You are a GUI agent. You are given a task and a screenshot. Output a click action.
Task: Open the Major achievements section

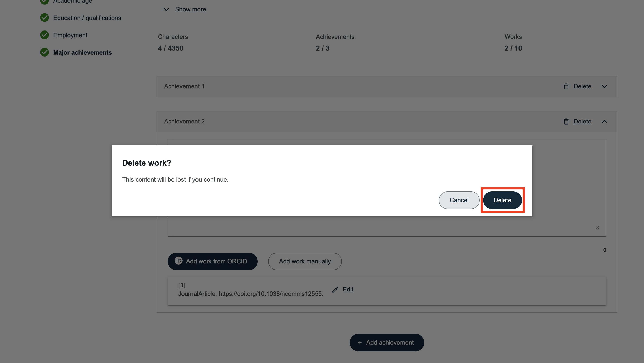pyautogui.click(x=82, y=53)
